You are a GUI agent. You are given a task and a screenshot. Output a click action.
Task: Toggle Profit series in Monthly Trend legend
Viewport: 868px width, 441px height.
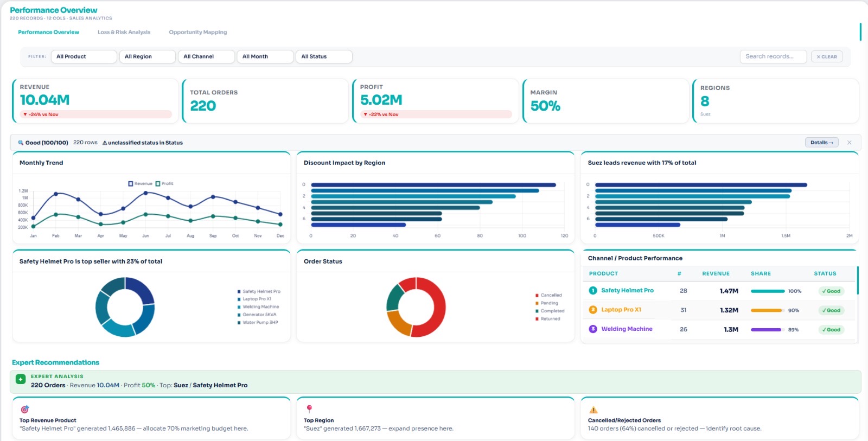[x=164, y=183]
